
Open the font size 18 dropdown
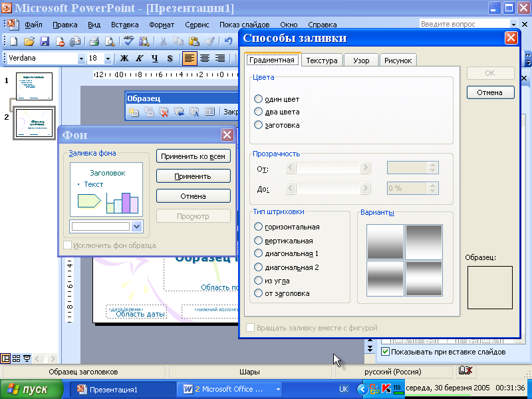pos(108,59)
